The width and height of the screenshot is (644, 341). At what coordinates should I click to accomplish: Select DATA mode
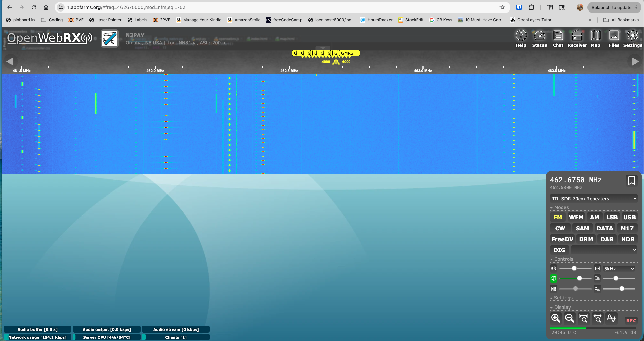(605, 228)
